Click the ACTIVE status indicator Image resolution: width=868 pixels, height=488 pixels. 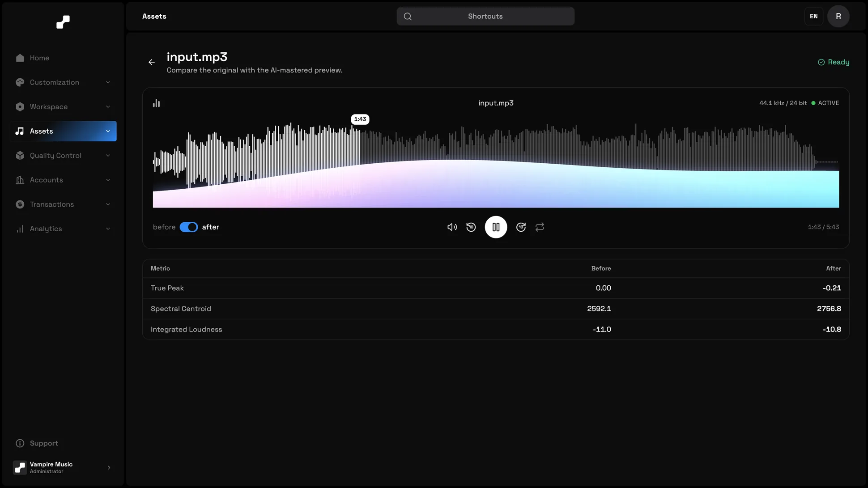coord(825,103)
